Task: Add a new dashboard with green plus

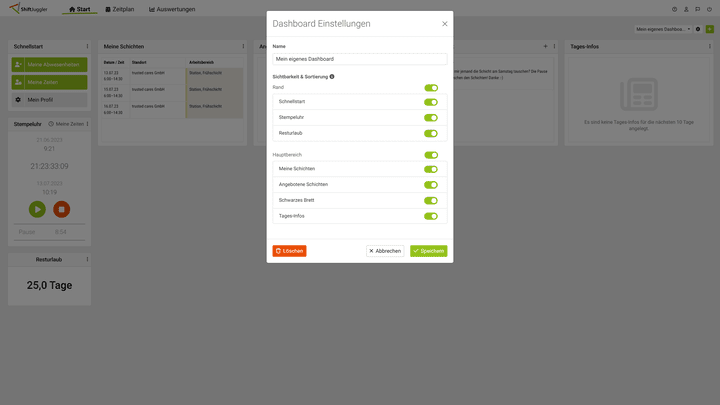Action: [709, 29]
